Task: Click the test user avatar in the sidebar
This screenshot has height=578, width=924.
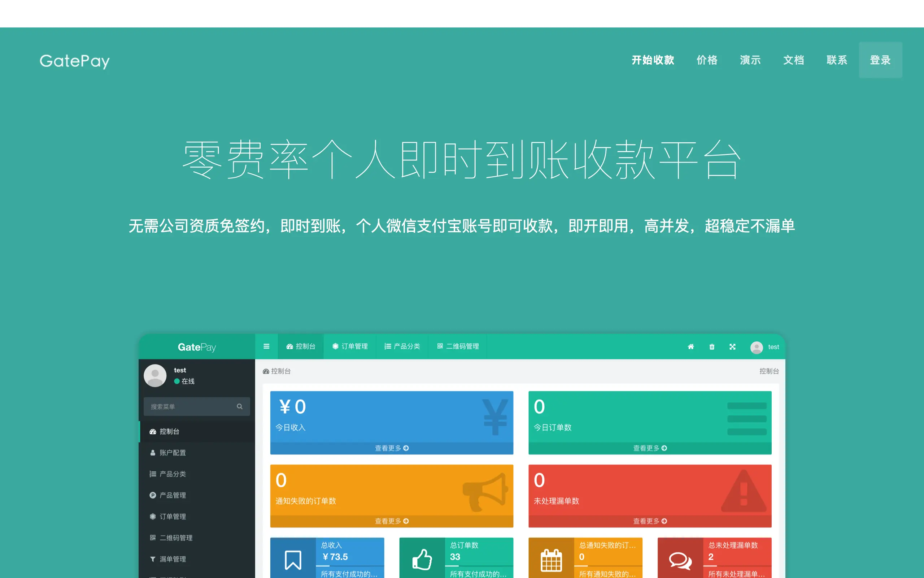Action: (155, 375)
